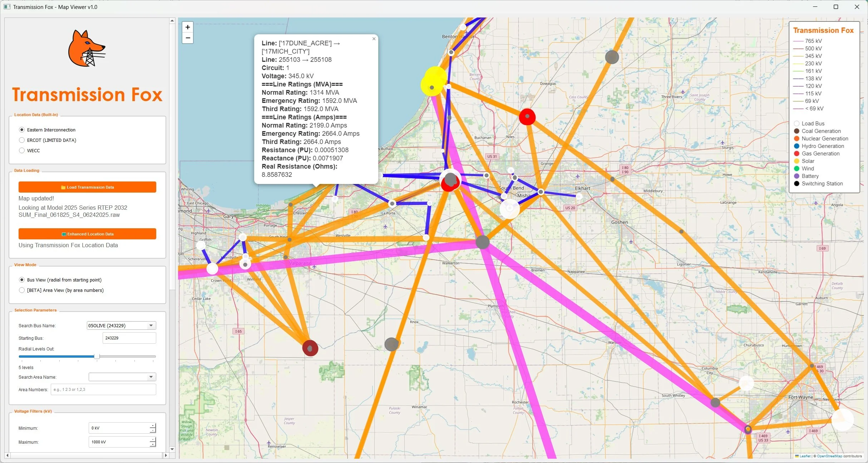This screenshot has height=463, width=868.
Task: Select the Wind legend marker
Action: click(x=797, y=168)
